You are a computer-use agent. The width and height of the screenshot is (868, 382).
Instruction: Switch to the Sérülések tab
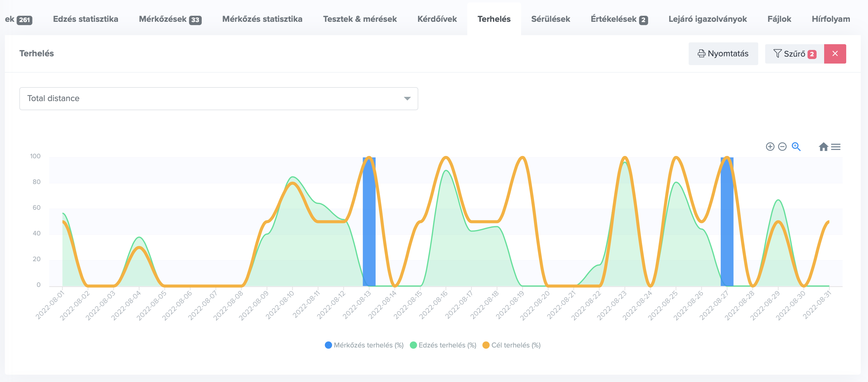click(x=550, y=19)
